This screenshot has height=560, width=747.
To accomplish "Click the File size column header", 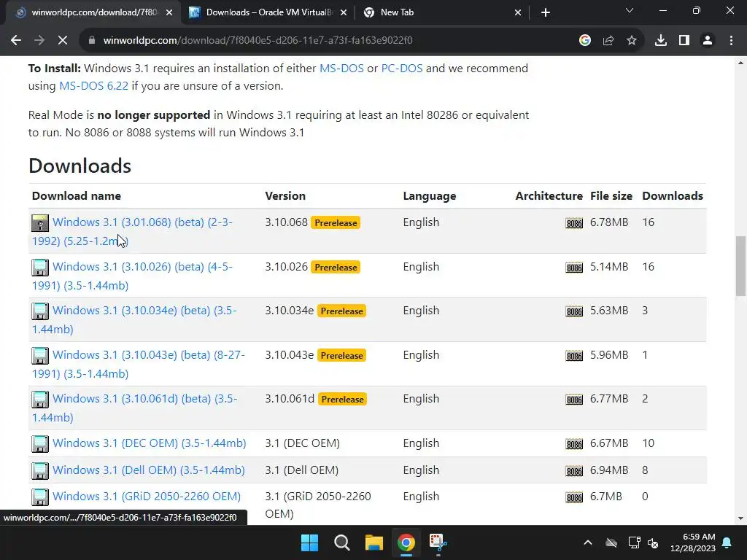I will (611, 195).
